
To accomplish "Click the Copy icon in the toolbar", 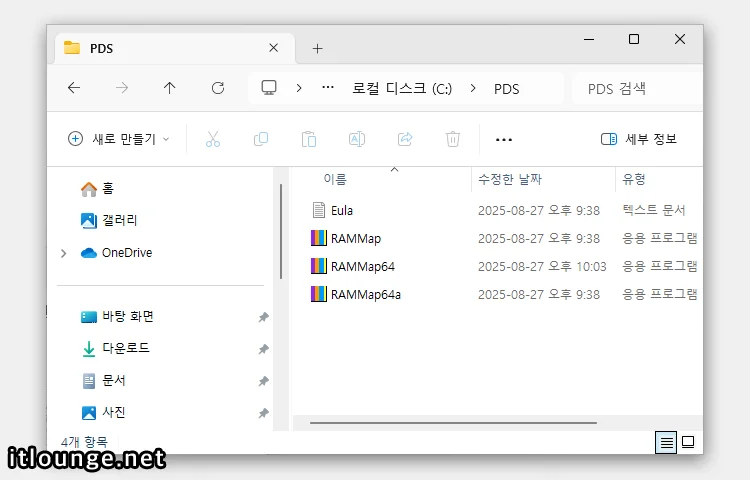I will pos(261,139).
